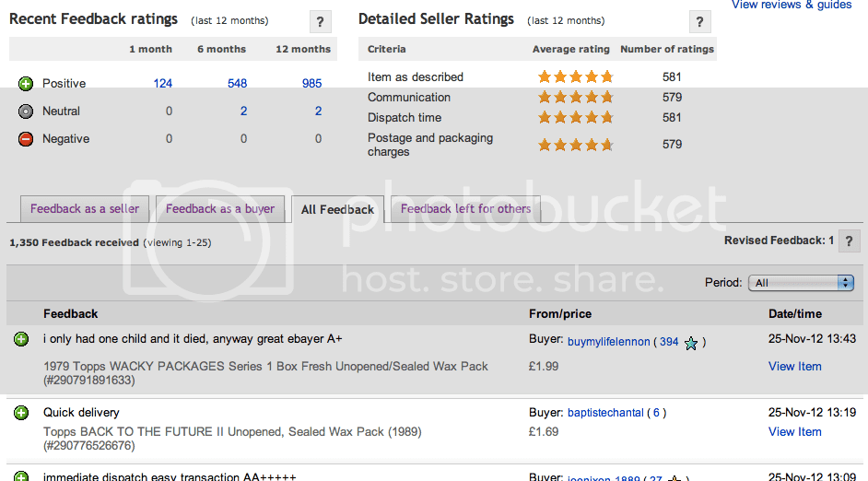Image resolution: width=868 pixels, height=481 pixels.
Task: Click the grey Neutral rating icon
Action: point(26,111)
